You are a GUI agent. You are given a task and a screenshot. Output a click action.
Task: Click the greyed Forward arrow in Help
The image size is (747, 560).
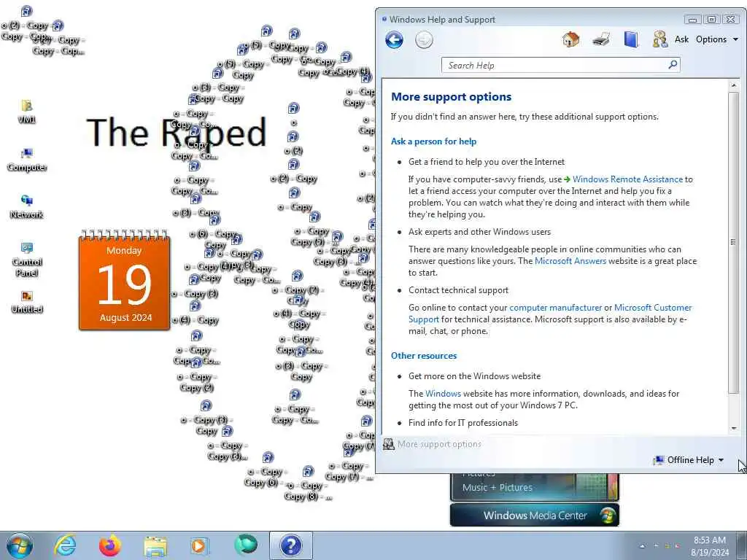point(424,40)
